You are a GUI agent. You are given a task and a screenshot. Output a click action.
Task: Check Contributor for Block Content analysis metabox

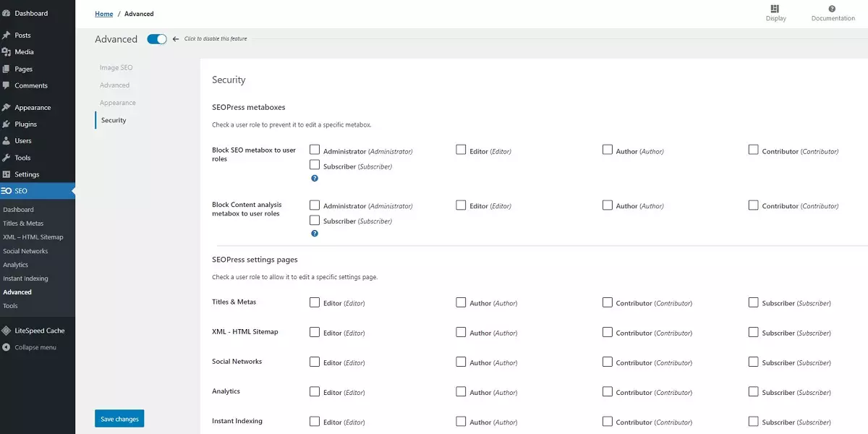(x=753, y=205)
